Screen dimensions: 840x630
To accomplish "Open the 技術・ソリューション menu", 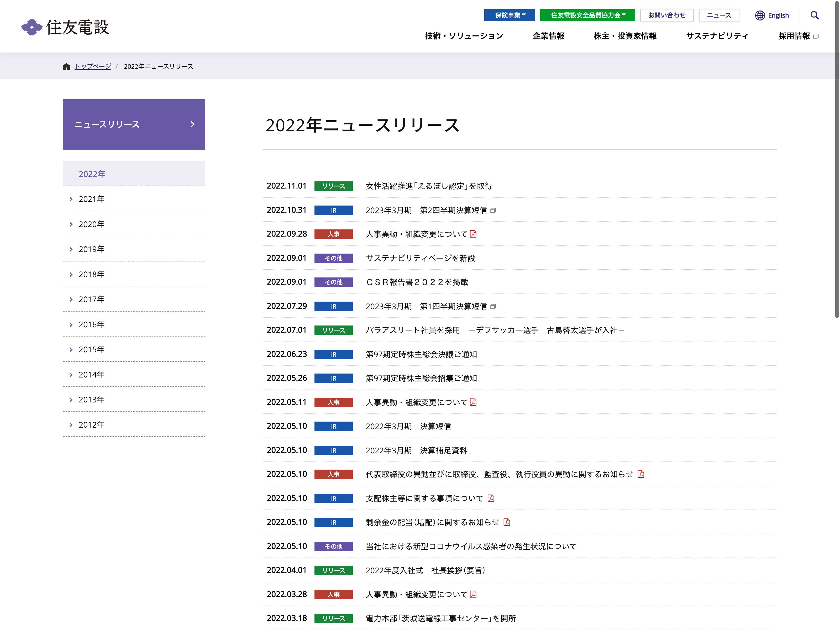I will (464, 36).
